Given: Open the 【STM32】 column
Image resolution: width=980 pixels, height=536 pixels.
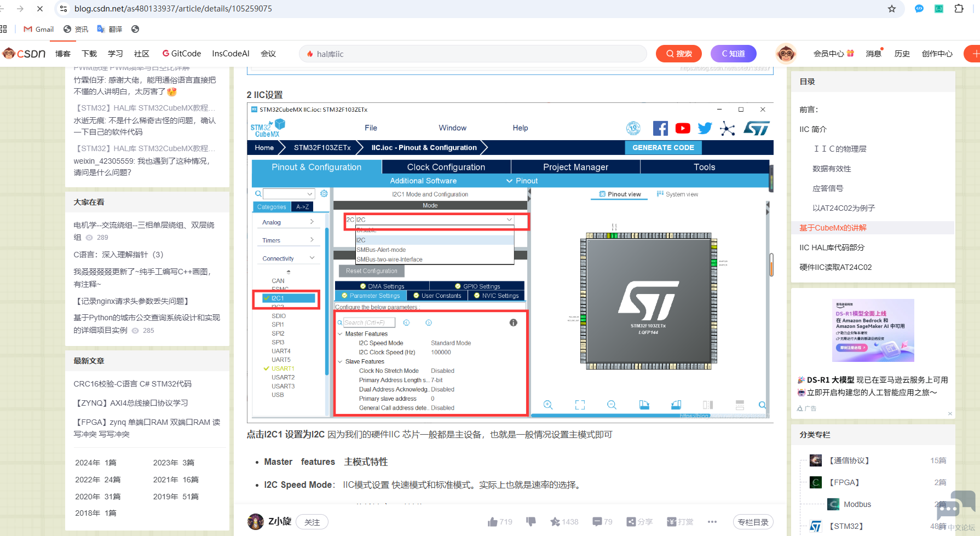Looking at the screenshot, I should [x=846, y=526].
